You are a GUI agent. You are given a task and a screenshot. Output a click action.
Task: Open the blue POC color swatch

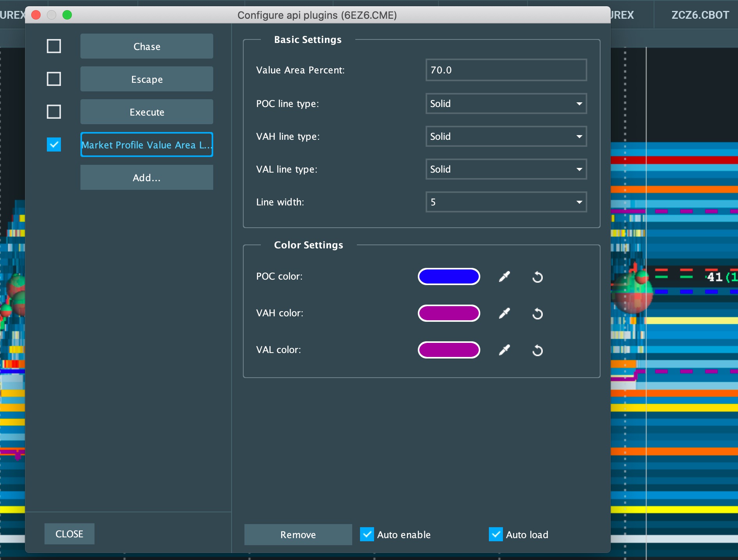tap(449, 276)
